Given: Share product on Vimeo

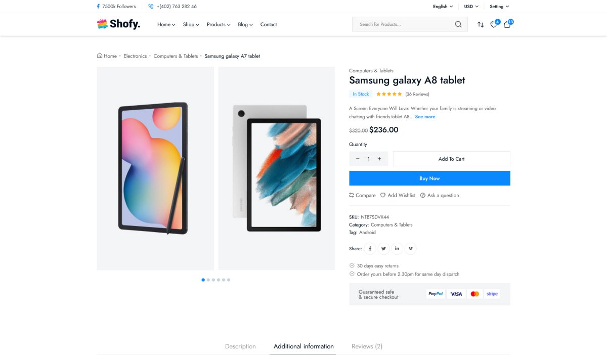Looking at the screenshot, I should click(410, 249).
